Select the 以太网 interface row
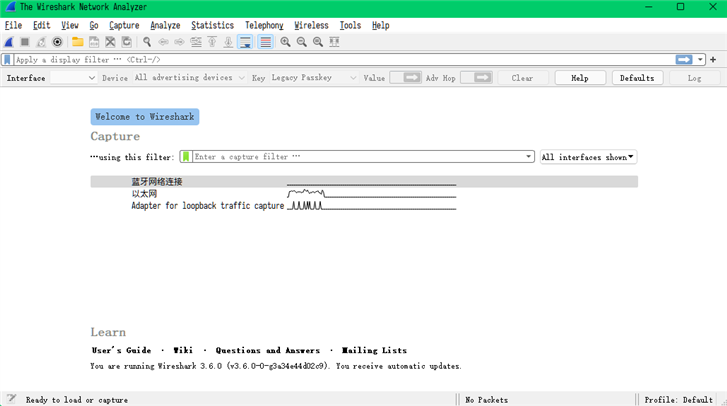 tap(364, 194)
